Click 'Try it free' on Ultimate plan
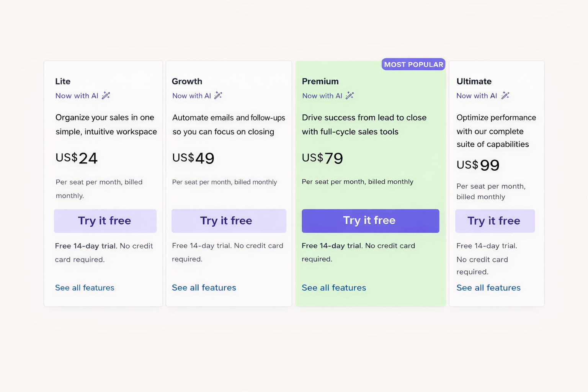Screen dimensions: 588x392 pyautogui.click(x=495, y=221)
